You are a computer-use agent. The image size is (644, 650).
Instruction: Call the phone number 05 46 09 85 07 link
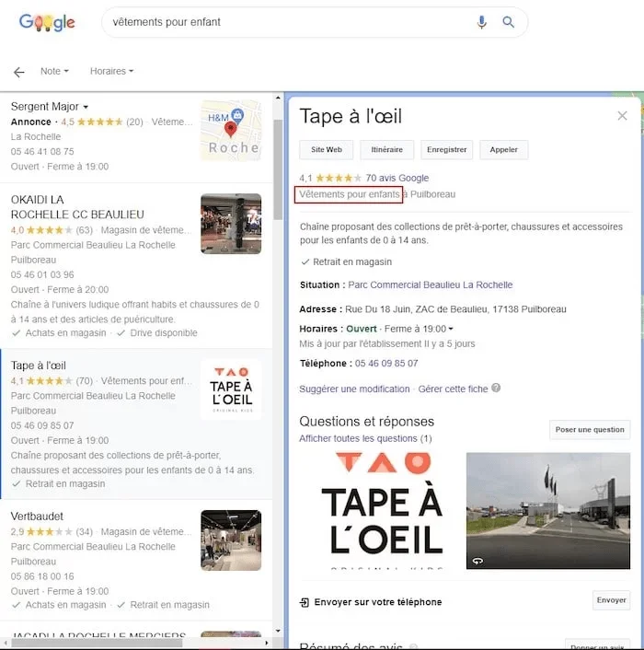tap(386, 363)
